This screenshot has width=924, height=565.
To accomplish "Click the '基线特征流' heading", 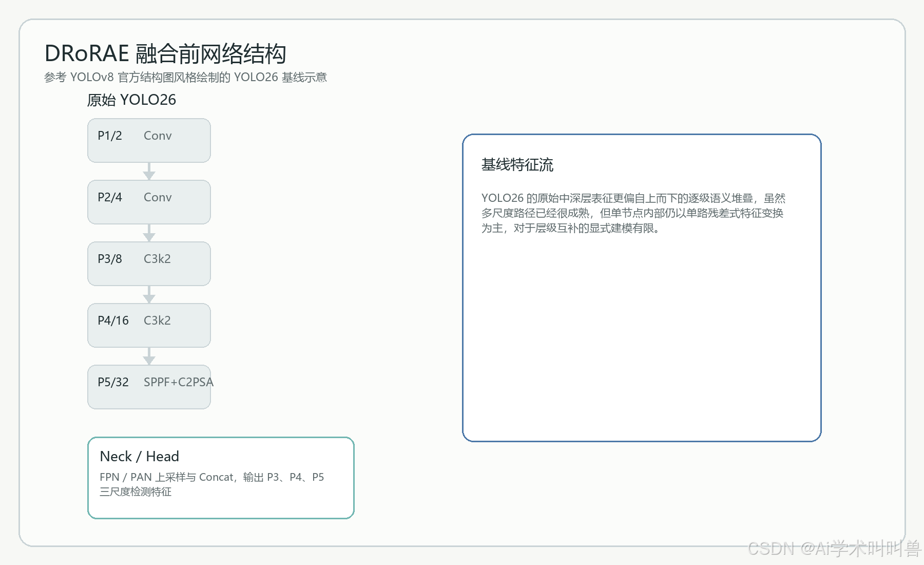I will pyautogui.click(x=517, y=165).
